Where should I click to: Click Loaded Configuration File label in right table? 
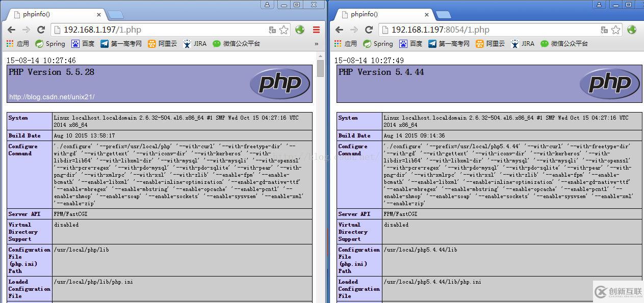pyautogui.click(x=359, y=289)
